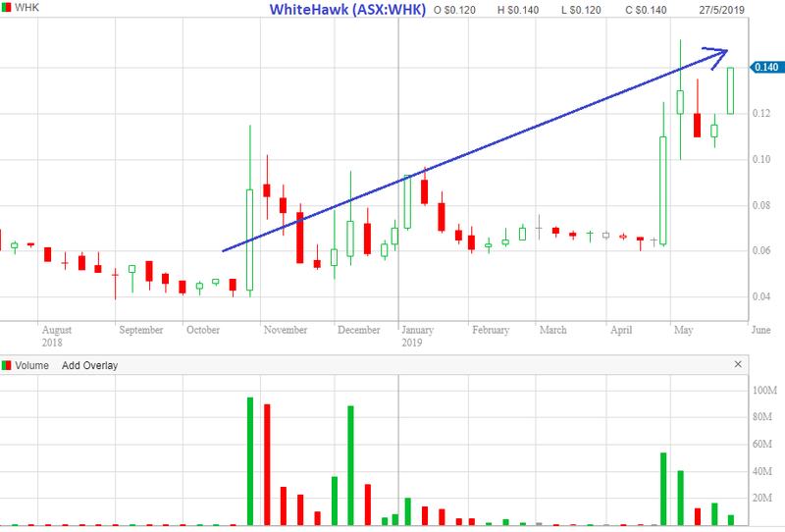
Task: Click the 0.06 price axis label
Action: [x=761, y=250]
